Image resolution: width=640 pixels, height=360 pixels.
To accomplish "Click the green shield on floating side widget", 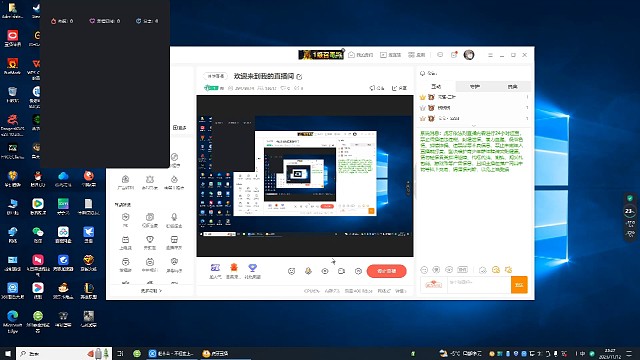I will [x=630, y=198].
